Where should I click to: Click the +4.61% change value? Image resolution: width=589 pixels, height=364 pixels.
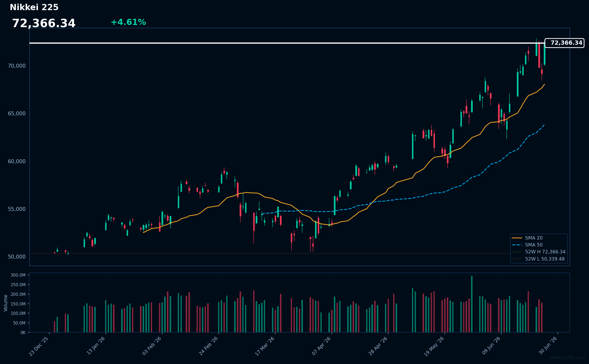pyautogui.click(x=128, y=22)
